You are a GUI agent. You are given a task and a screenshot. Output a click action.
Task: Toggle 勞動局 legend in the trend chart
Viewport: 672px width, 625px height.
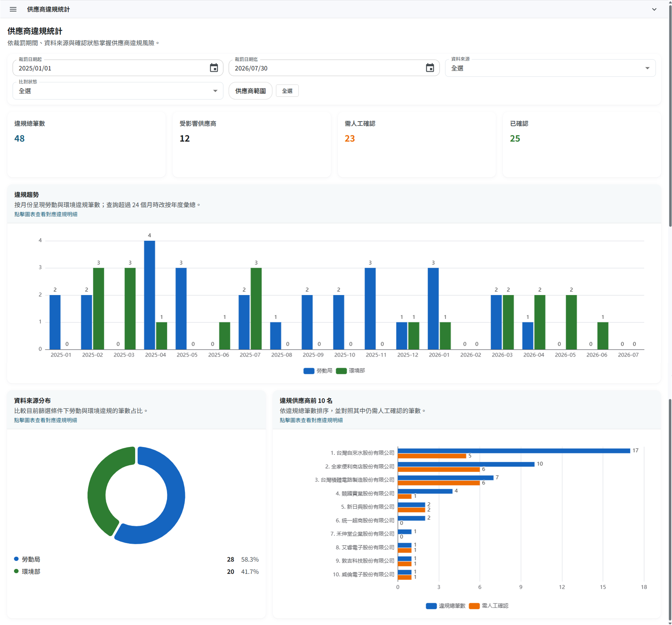pyautogui.click(x=318, y=371)
